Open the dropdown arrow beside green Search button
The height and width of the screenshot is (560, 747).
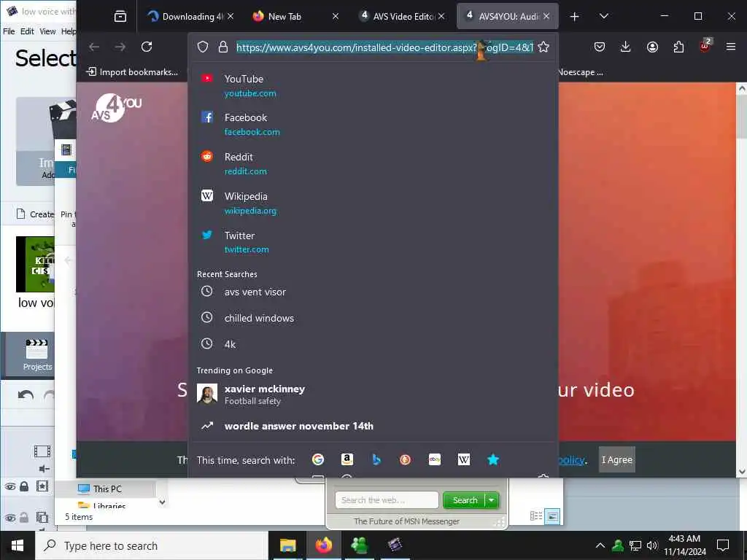click(x=491, y=500)
